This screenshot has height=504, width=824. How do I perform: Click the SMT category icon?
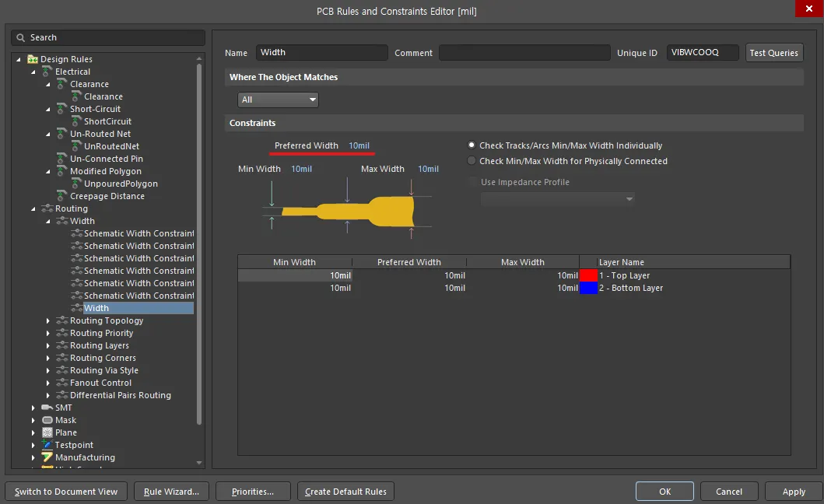47,408
